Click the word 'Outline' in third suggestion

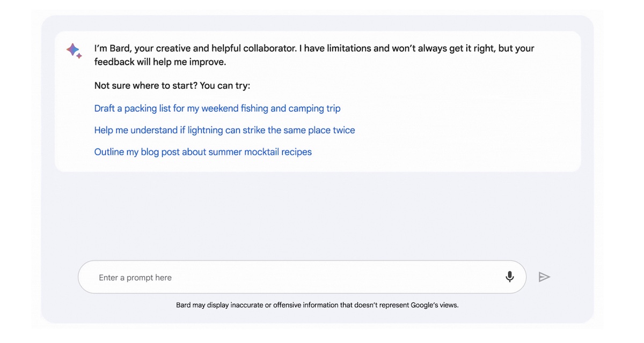109,152
